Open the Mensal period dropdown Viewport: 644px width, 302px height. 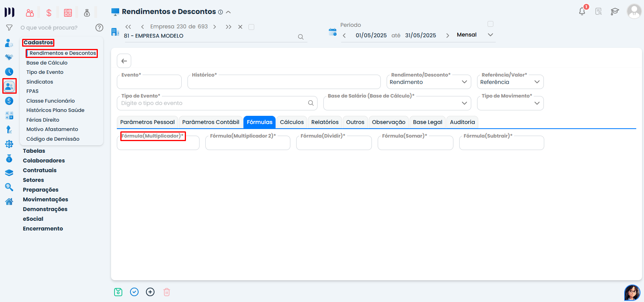click(x=474, y=35)
